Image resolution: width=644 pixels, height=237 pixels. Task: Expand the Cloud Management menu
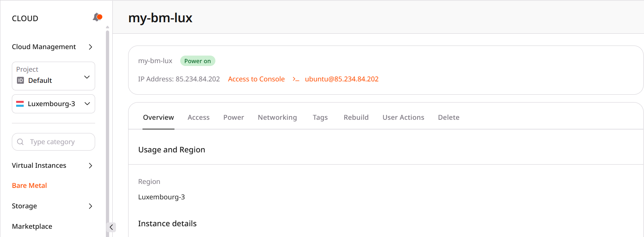coord(53,47)
